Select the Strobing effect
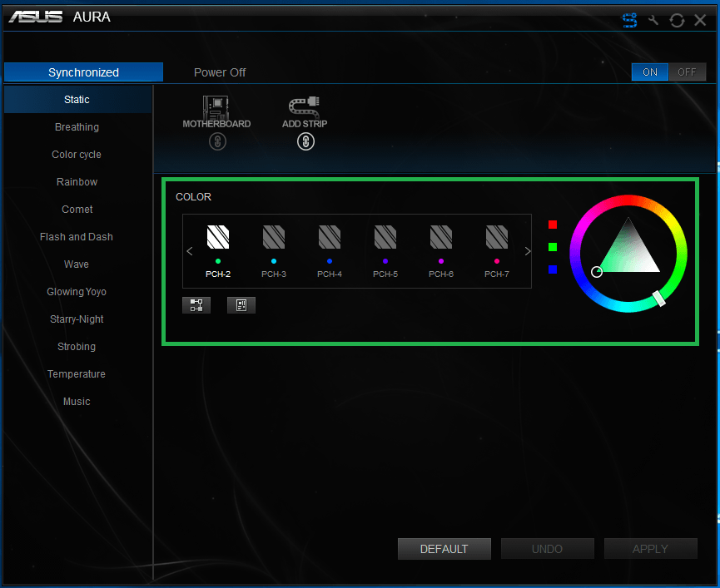The height and width of the screenshot is (588, 720). 77,347
